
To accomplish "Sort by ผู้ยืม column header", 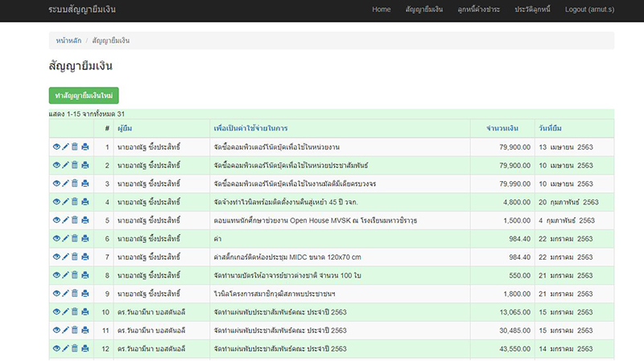I will coord(125,129).
